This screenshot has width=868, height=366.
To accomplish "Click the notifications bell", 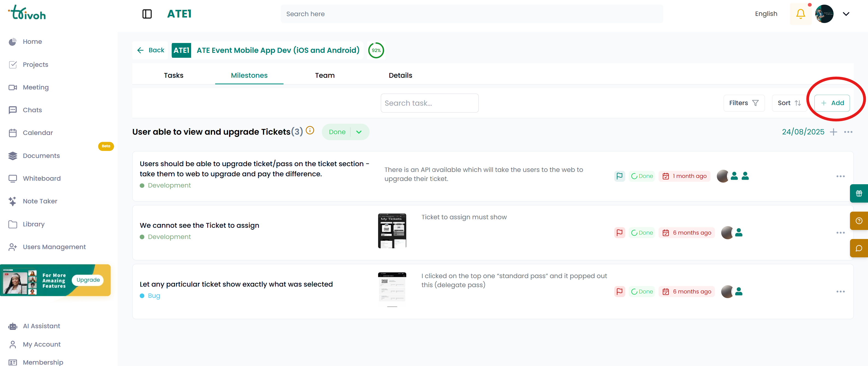I will (x=800, y=13).
